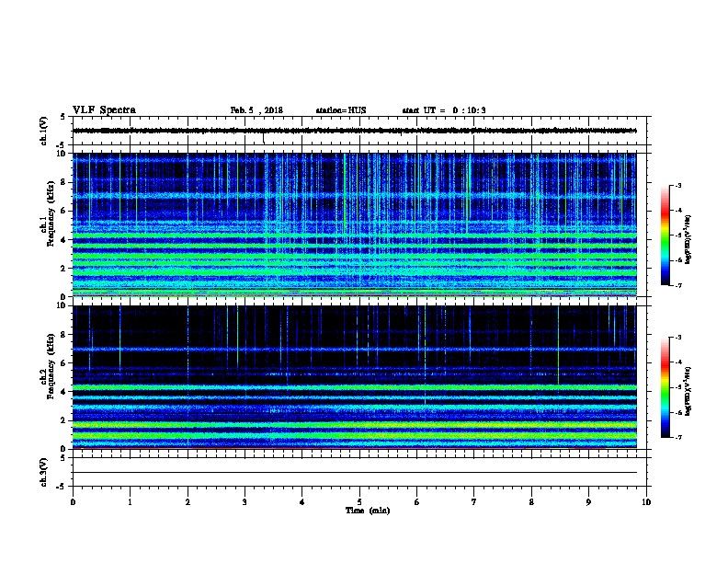The height and width of the screenshot is (563, 728).
Task: Click time axis tick label "9"
Action: (588, 502)
